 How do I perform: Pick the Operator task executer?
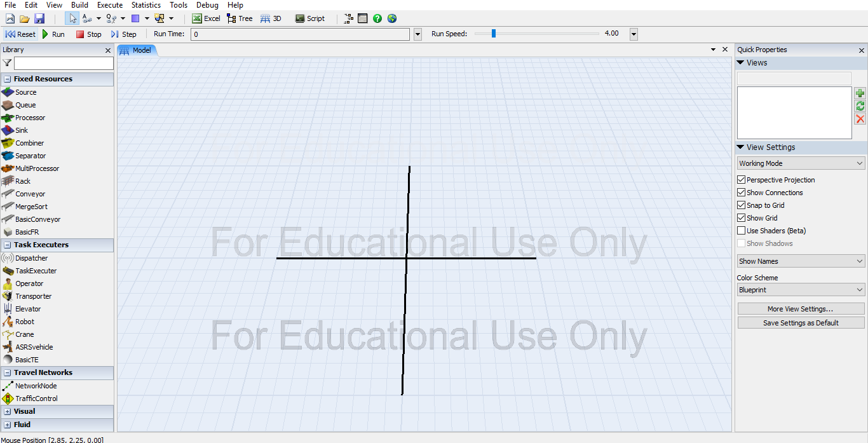point(29,283)
